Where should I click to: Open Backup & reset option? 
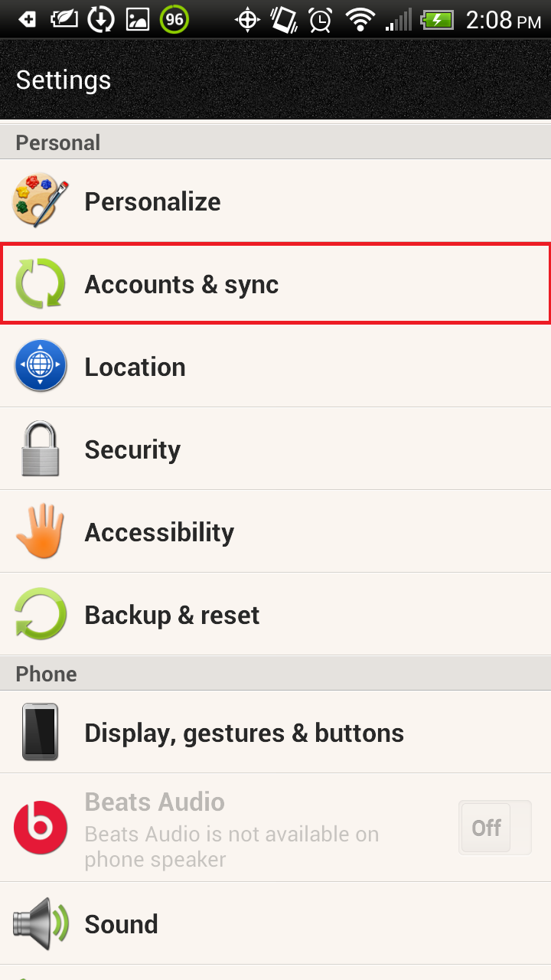pyautogui.click(x=275, y=614)
